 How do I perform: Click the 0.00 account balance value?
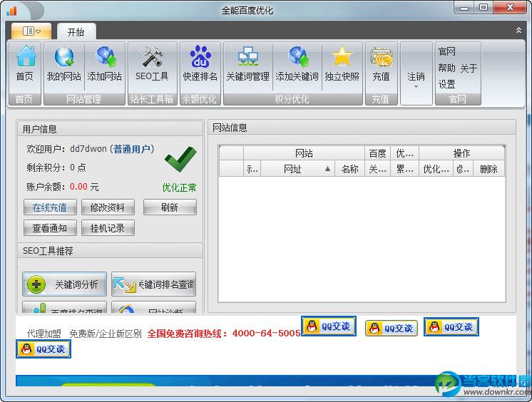(78, 187)
